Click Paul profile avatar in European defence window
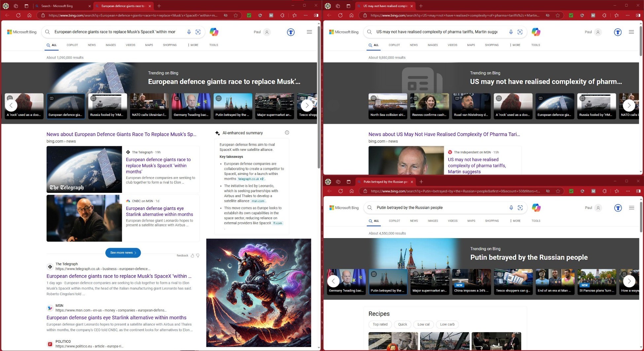The height and width of the screenshot is (351, 644). coord(267,32)
